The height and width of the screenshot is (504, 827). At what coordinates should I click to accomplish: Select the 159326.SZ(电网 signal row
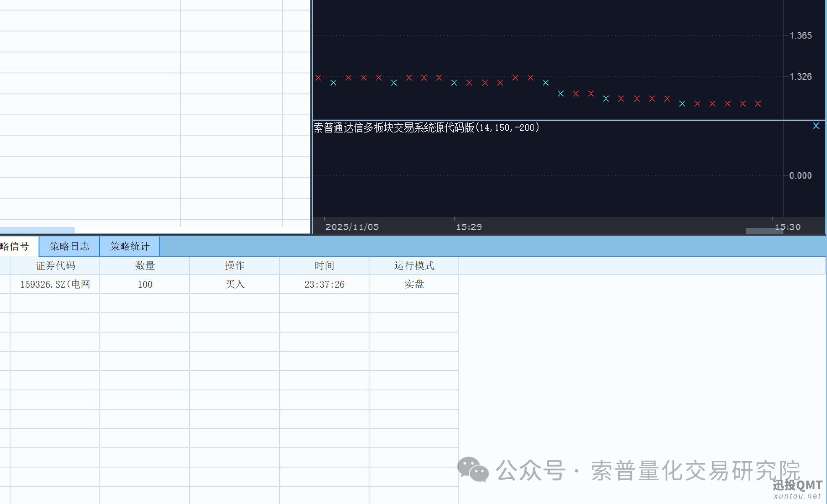coord(55,284)
